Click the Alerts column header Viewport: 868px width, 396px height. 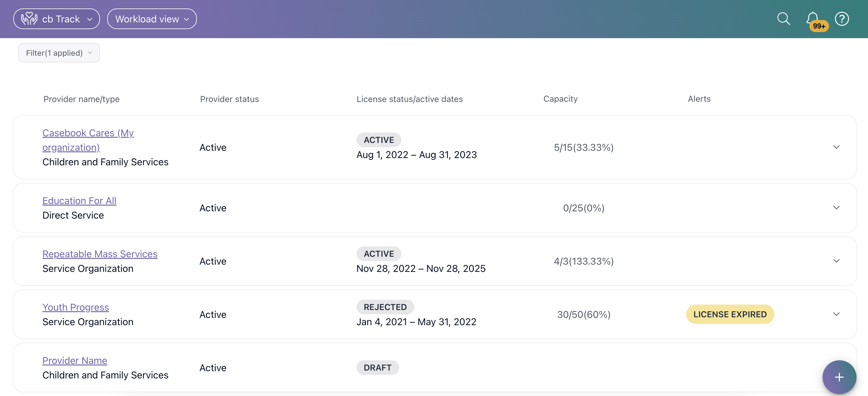(x=699, y=99)
